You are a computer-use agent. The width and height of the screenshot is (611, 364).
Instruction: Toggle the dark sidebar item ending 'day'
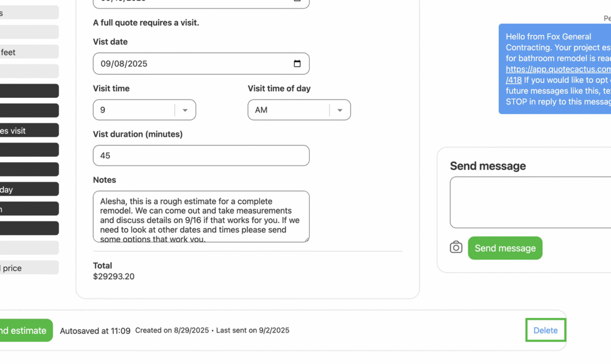29,190
